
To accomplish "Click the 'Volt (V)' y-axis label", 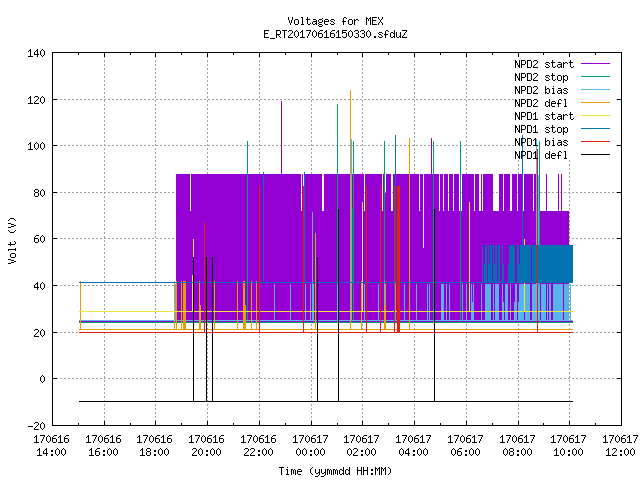I will click(13, 240).
